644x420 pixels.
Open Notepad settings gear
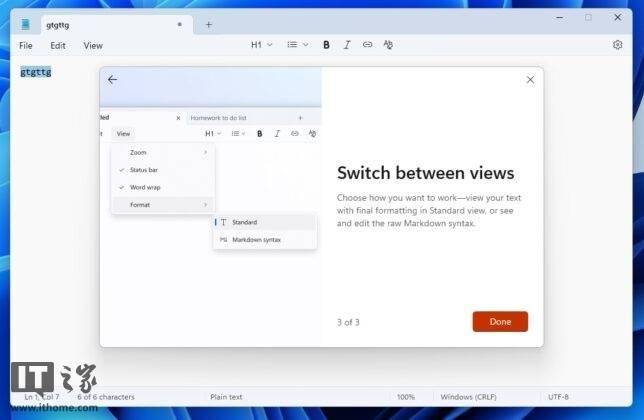617,45
